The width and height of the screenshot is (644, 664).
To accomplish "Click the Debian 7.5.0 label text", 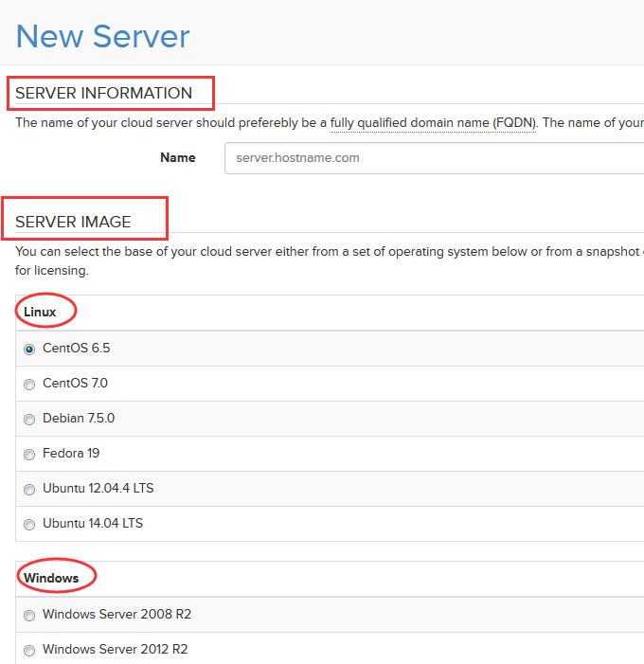I will tap(79, 419).
